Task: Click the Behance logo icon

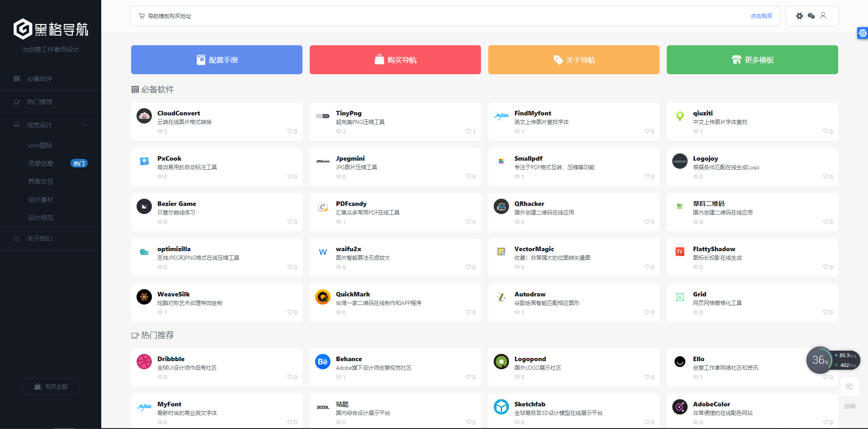Action: point(322,362)
